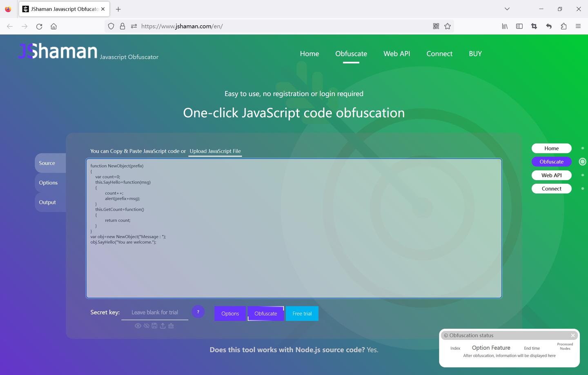Open Firefox extensions puzzle icon
Screen dimensions: 588x375
click(563, 26)
